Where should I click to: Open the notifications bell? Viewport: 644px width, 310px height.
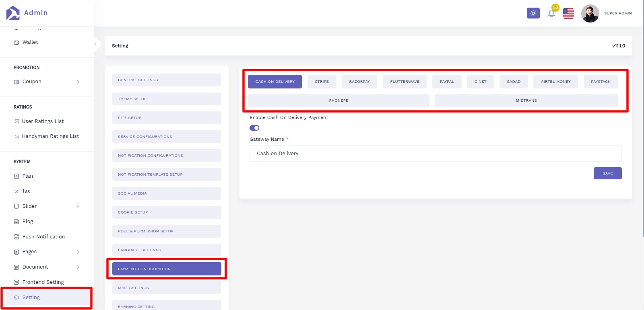pos(551,14)
